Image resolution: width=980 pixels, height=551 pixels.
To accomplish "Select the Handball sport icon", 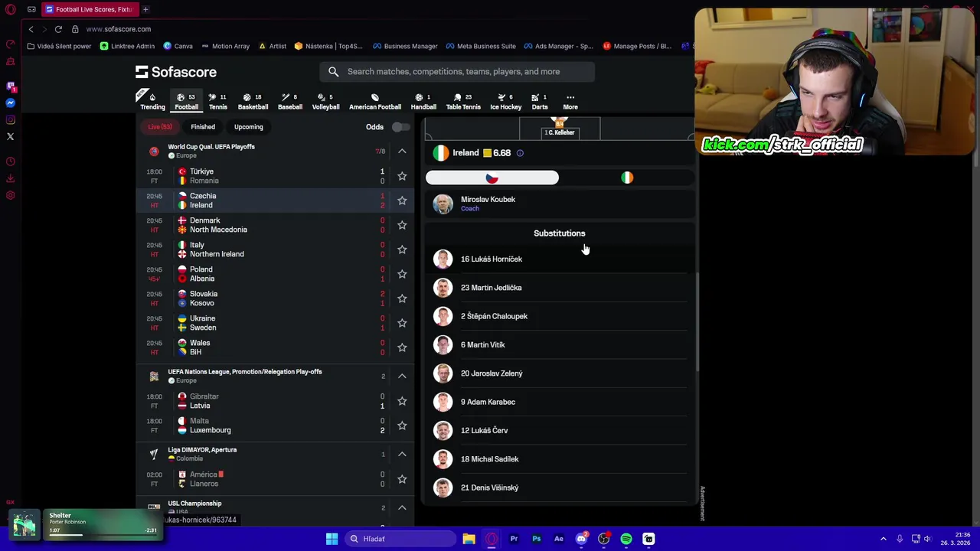I will [x=423, y=101].
